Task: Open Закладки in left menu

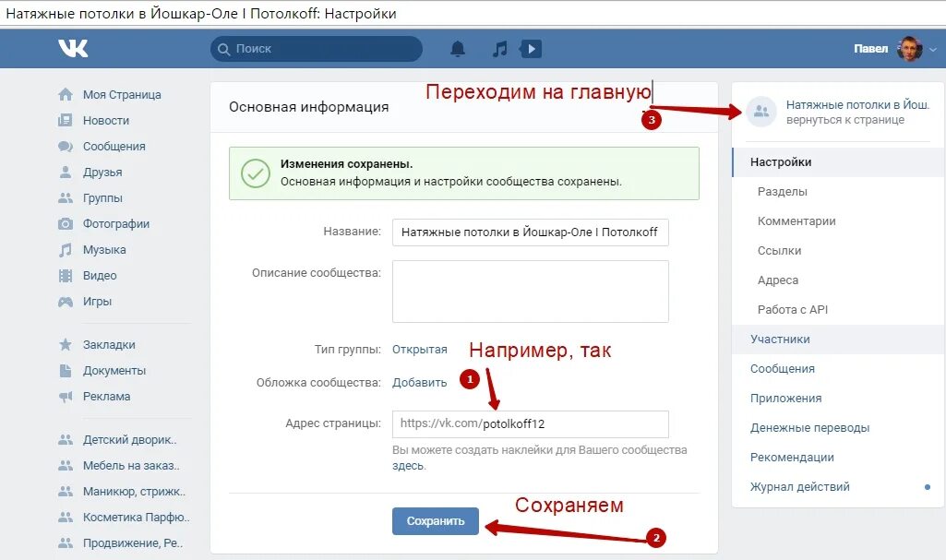Action: click(109, 345)
